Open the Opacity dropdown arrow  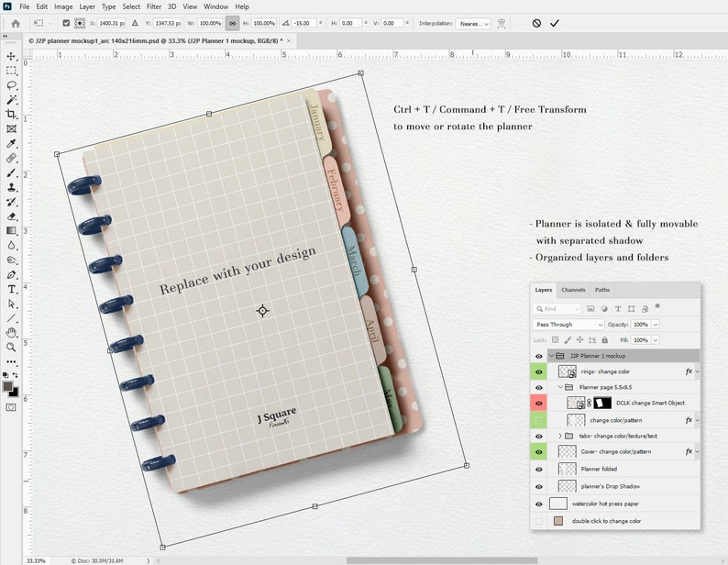[x=655, y=325]
